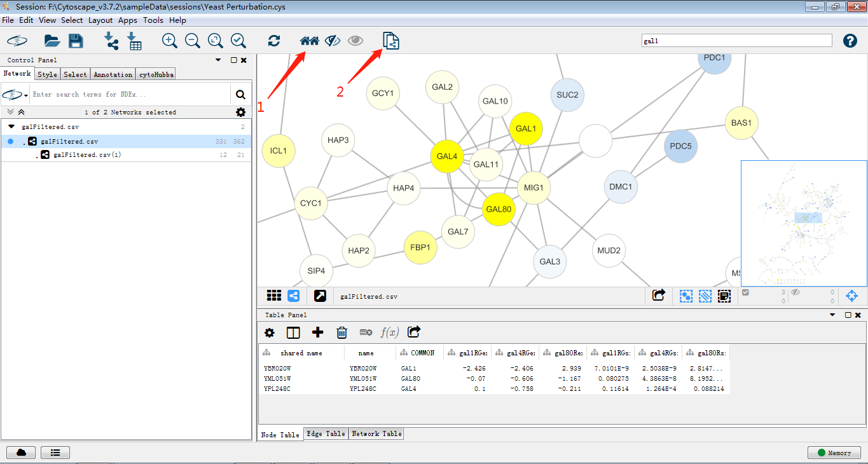This screenshot has height=464, width=868.
Task: Select the yellow FBP1 node
Action: point(420,247)
